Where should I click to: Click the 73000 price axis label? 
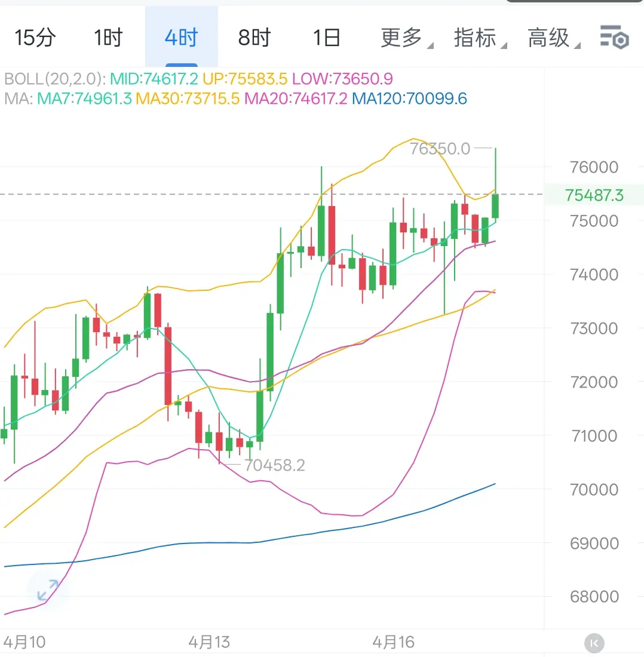[594, 328]
